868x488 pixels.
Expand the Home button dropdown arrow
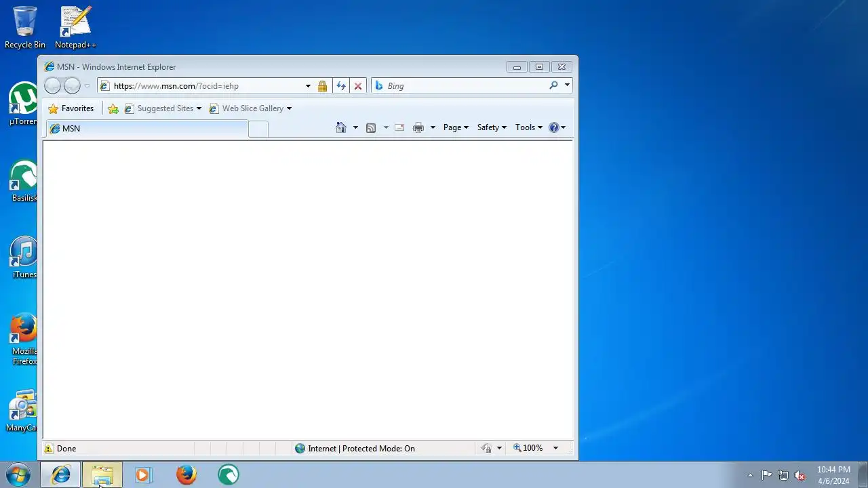[355, 127]
